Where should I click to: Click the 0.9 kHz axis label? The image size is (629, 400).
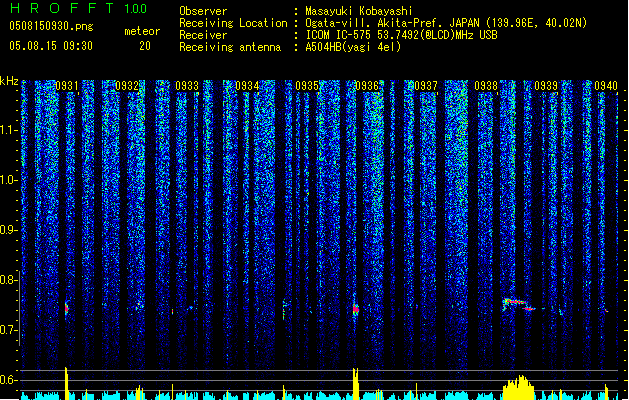pyautogui.click(x=8, y=230)
